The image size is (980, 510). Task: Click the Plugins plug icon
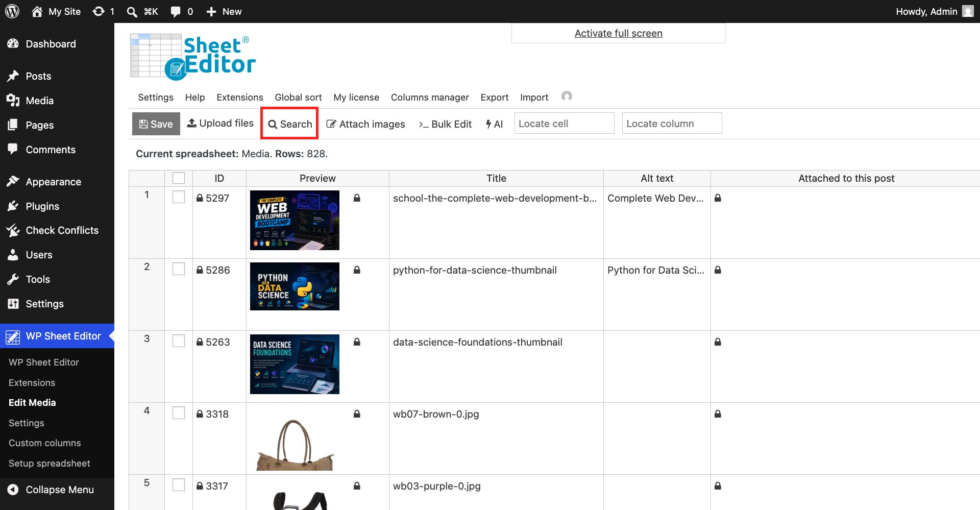[13, 206]
